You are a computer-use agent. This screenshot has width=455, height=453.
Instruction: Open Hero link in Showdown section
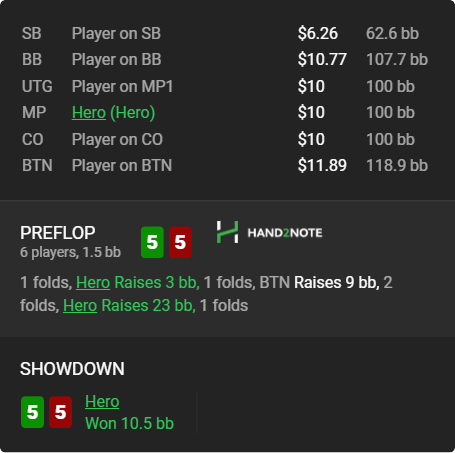tap(102, 401)
